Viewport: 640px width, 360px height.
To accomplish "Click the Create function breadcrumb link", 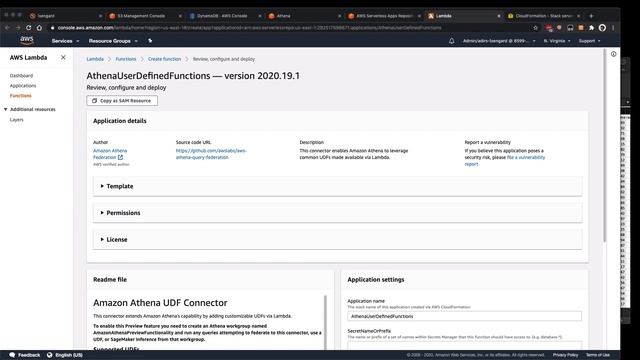I will (x=164, y=59).
